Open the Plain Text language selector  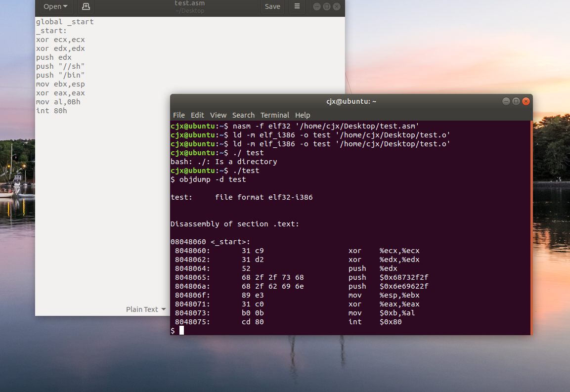146,309
